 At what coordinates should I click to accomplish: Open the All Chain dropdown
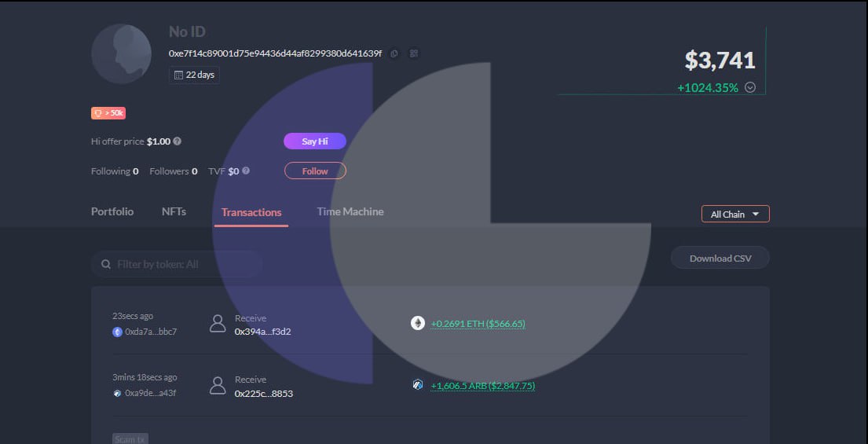click(x=734, y=214)
